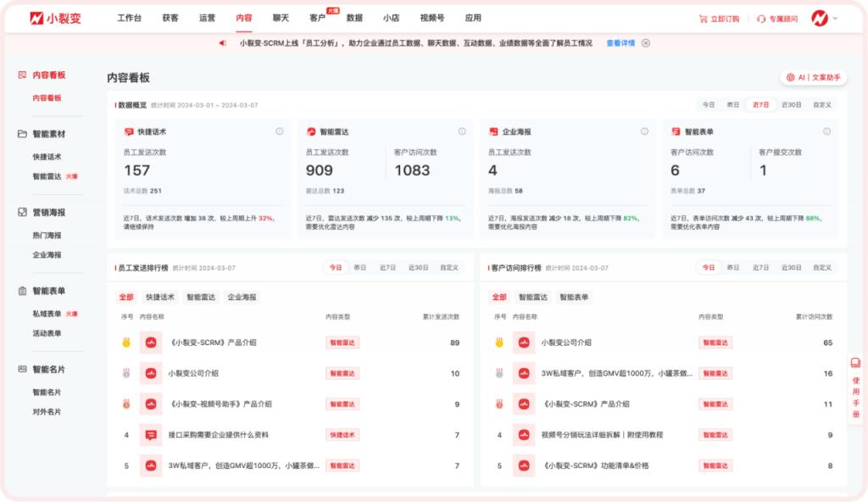The height and width of the screenshot is (502, 868).
Task: Click gold medal icon for 小裂变公司介绍 in 客户访问排行榜
Action: point(499,343)
